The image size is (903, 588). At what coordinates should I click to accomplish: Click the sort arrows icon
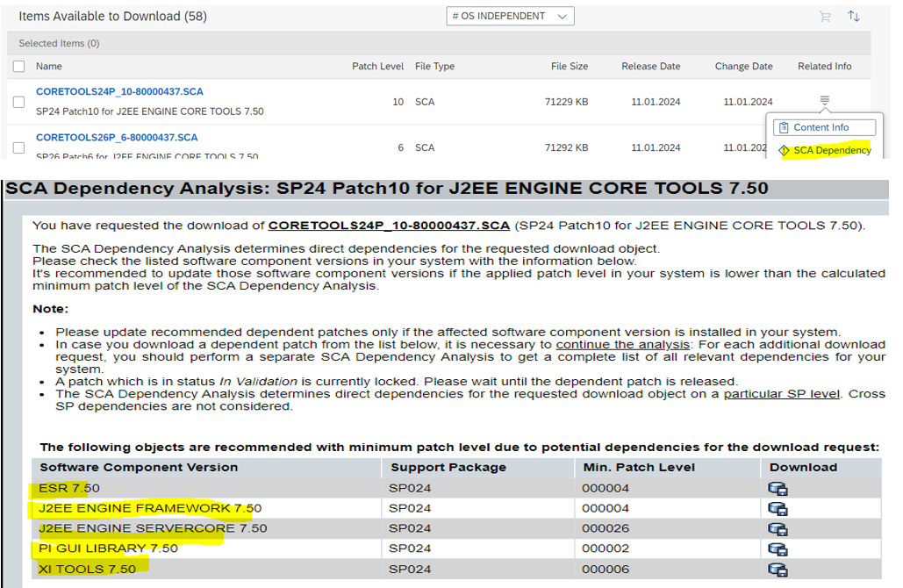click(x=853, y=17)
